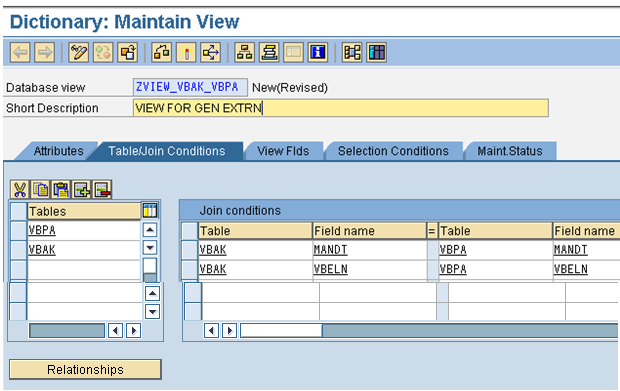Click VBPA cell in Tables list
The width and height of the screenshot is (620, 391).
coord(84,230)
